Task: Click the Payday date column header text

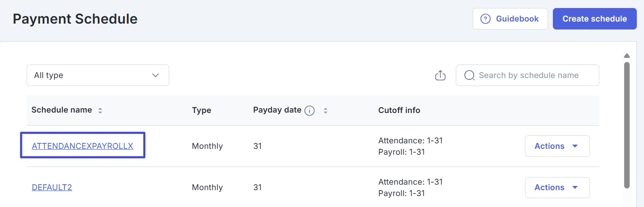Action: pyautogui.click(x=277, y=110)
